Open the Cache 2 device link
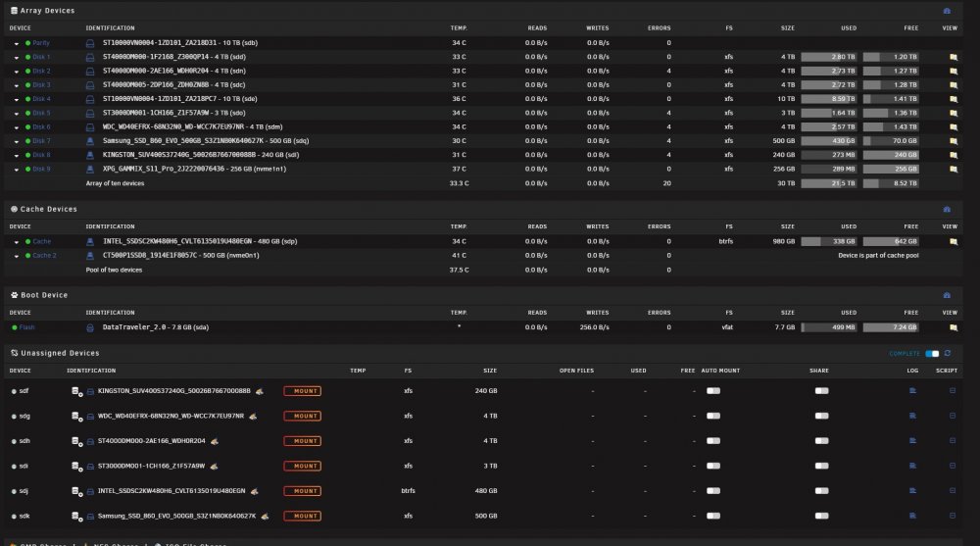Viewport: 980px width, 546px height. [x=44, y=256]
